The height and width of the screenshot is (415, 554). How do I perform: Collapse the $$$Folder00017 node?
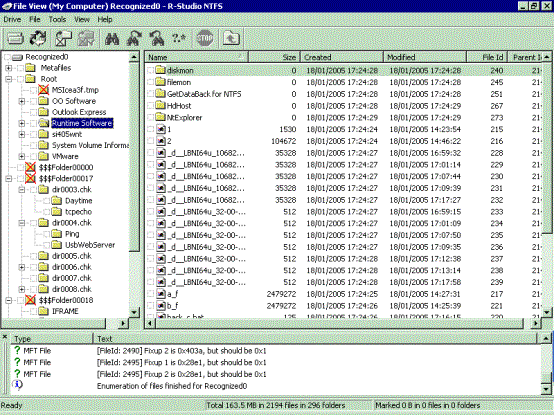[8, 178]
